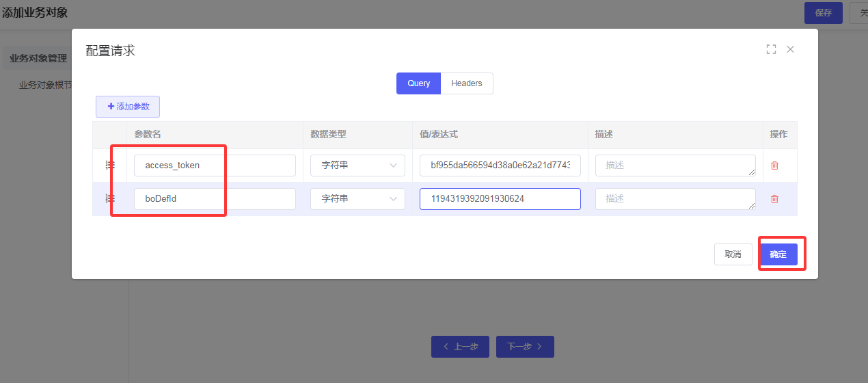Click the boDefId parameter name field
Image resolution: width=868 pixels, height=383 pixels.
tap(215, 199)
